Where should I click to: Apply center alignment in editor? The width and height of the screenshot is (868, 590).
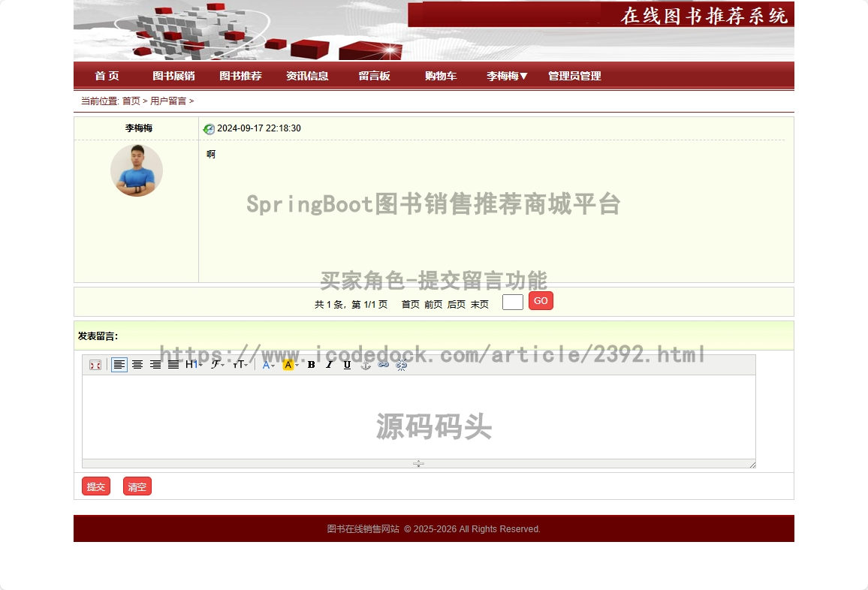137,365
